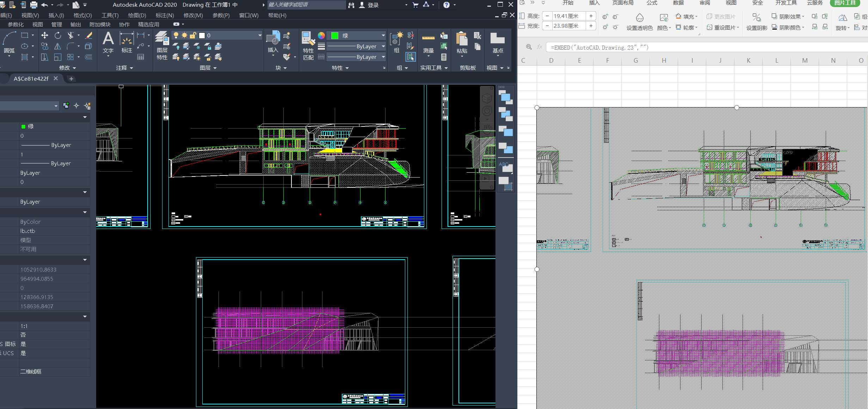This screenshot has width=868, height=409.
Task: Open the Quick Calculator icon
Action: [444, 57]
